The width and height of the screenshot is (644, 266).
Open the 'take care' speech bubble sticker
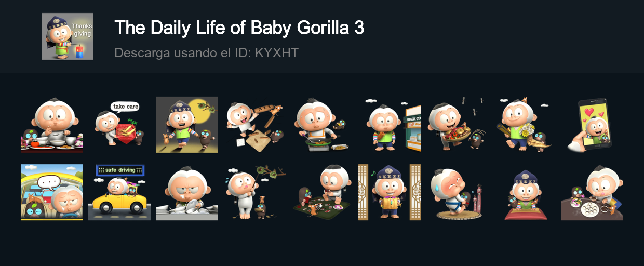(x=119, y=125)
